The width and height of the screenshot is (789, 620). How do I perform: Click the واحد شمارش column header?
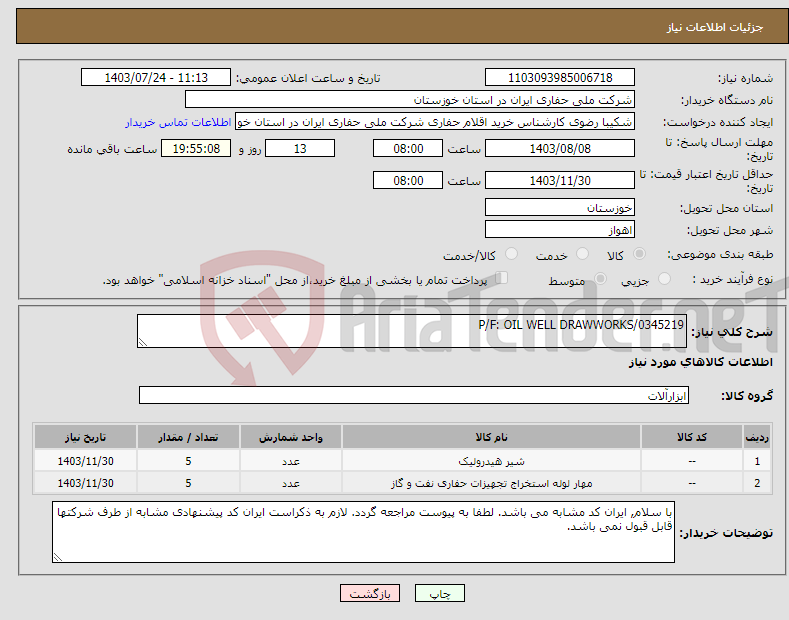point(291,437)
